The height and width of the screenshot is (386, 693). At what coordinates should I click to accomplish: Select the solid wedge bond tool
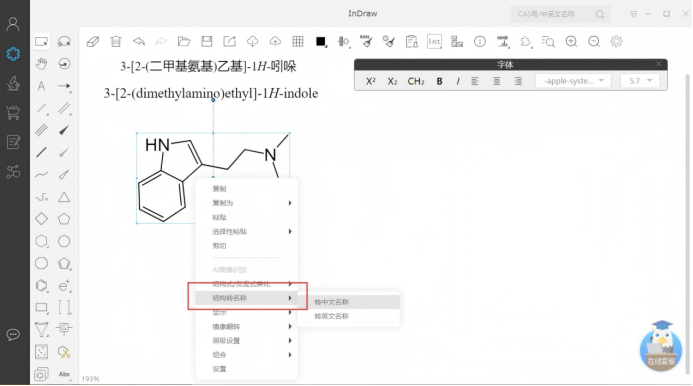click(x=64, y=130)
